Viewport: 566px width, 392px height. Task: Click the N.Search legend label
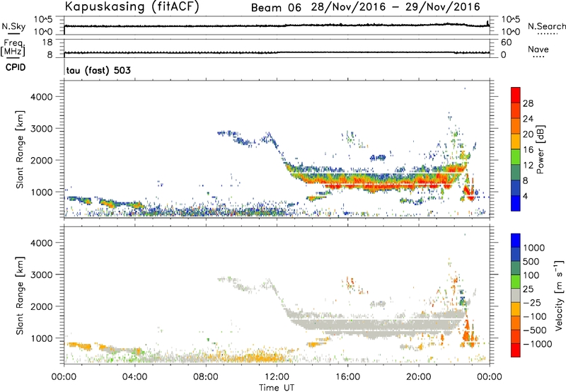(546, 26)
